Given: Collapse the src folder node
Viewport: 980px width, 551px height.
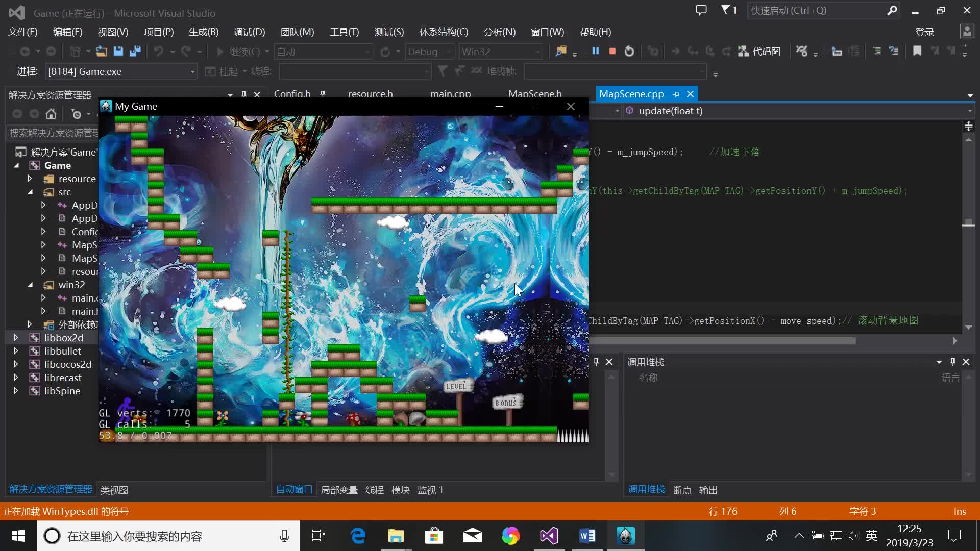Looking at the screenshot, I should [30, 192].
